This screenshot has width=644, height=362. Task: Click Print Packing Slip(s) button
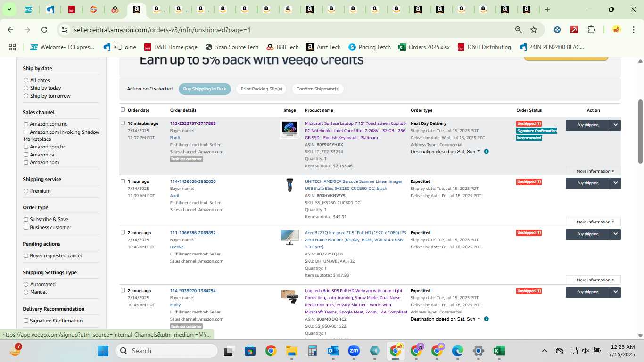pos(261,89)
